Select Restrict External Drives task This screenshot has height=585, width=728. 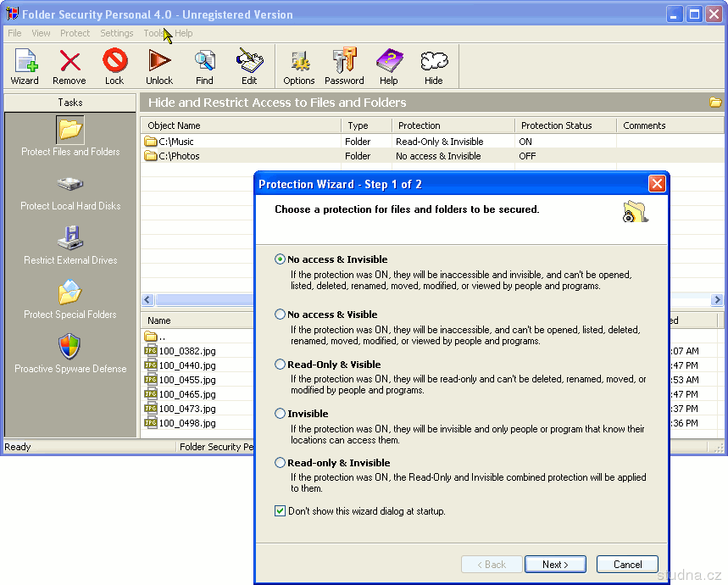(x=70, y=245)
